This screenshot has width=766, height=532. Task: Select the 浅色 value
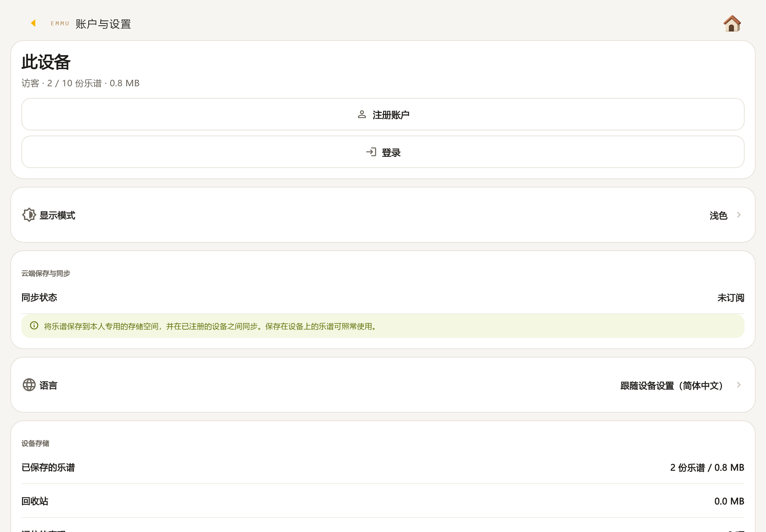pos(718,216)
